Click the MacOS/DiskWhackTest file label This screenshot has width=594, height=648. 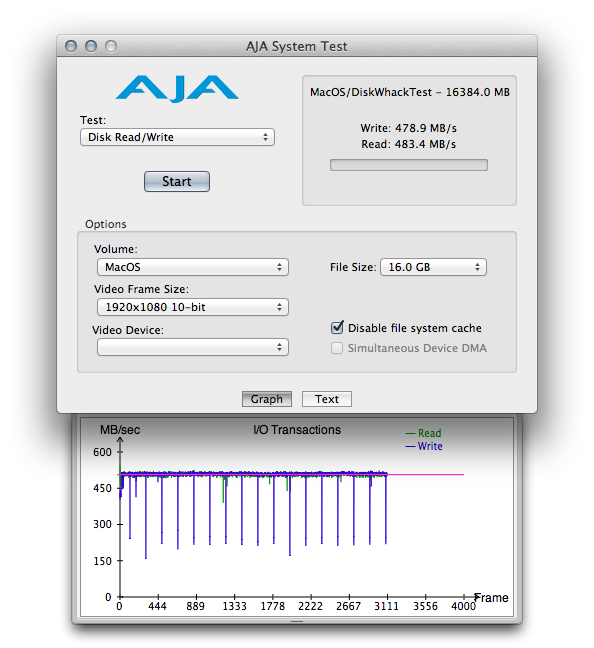pyautogui.click(x=410, y=92)
